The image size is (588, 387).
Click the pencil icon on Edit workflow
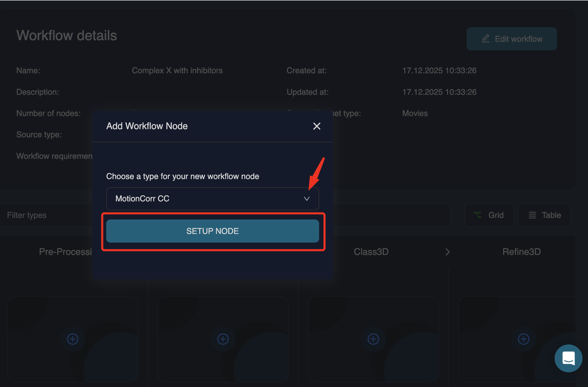pos(485,39)
